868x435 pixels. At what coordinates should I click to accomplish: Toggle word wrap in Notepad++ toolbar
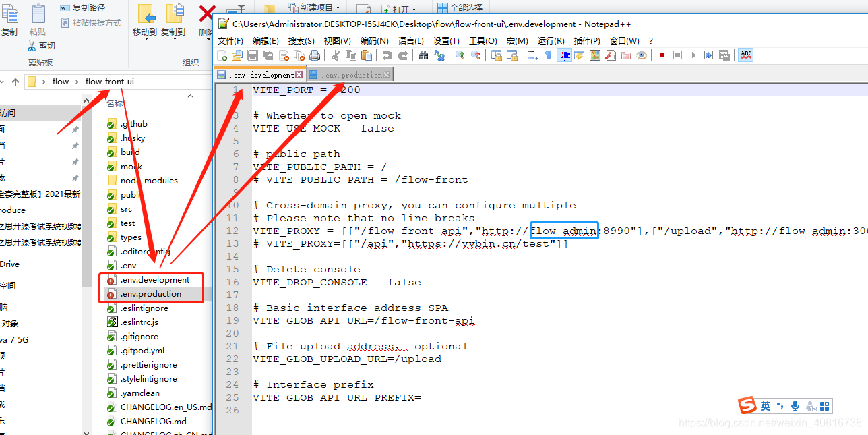[x=532, y=55]
